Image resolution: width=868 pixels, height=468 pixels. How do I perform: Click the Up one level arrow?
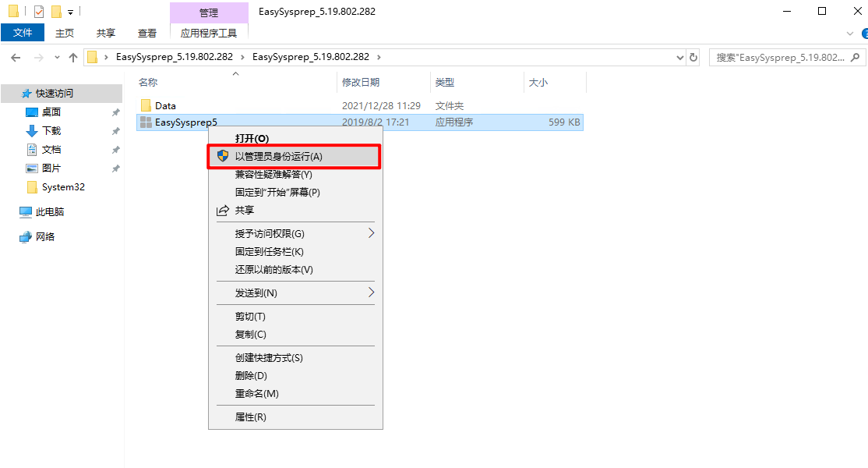pos(73,58)
